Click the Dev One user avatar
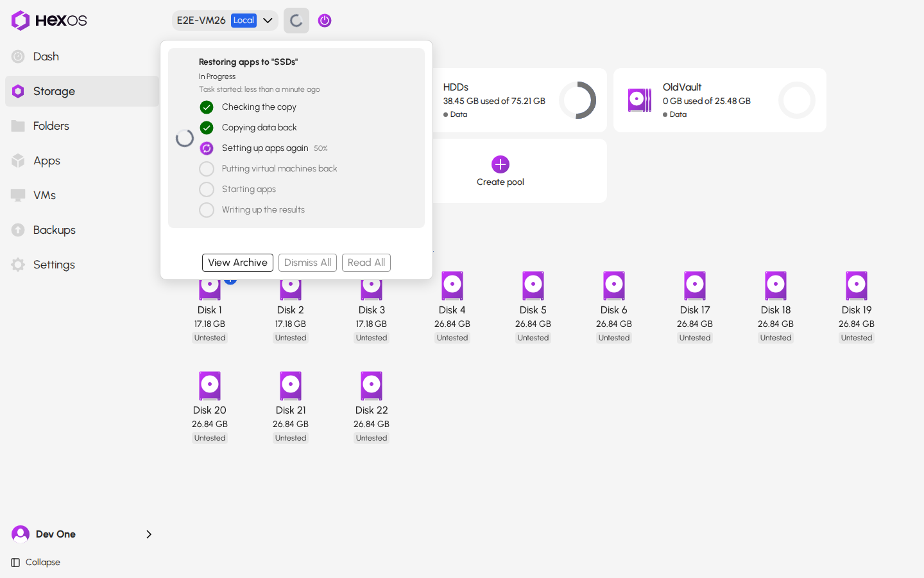This screenshot has width=924, height=578. point(21,534)
